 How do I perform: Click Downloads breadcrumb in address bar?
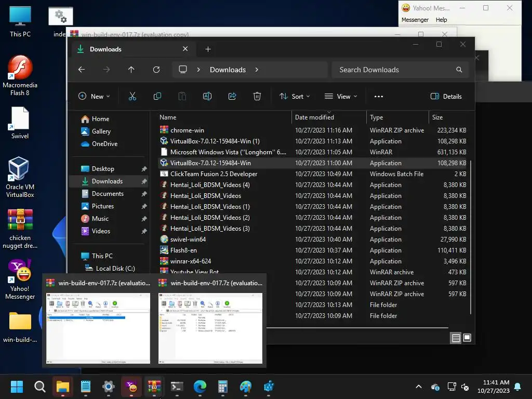(x=228, y=70)
